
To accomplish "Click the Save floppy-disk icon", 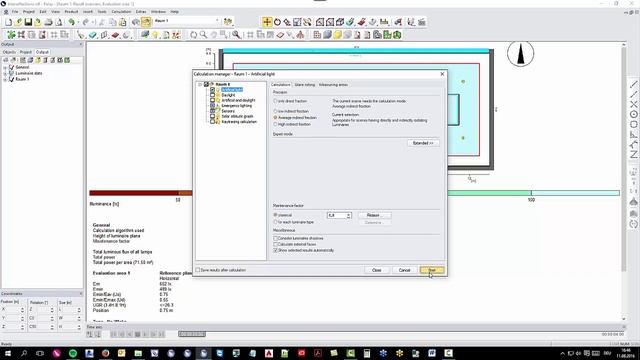I will (x=28, y=22).
